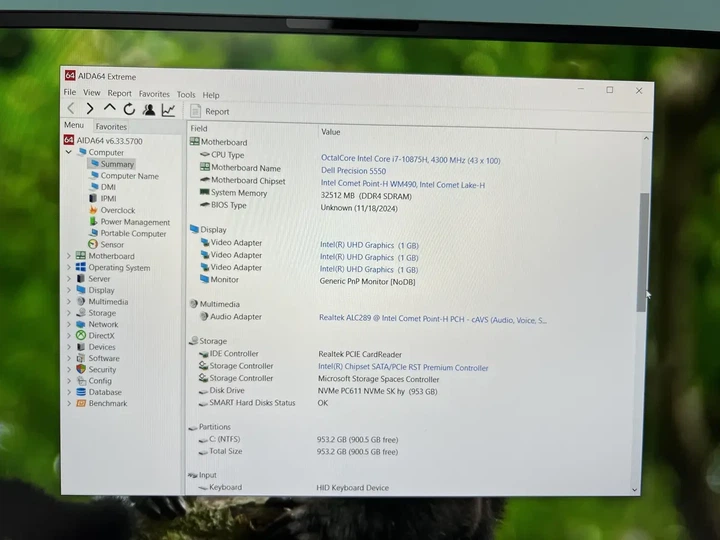This screenshot has width=720, height=540.
Task: Switch to the Menu tab in sidebar
Action: (x=74, y=125)
